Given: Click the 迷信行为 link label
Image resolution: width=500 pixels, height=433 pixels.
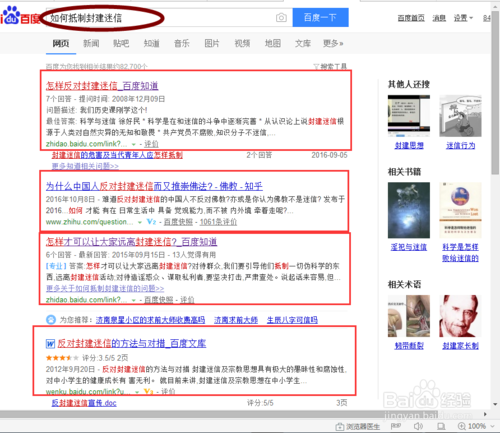Looking at the screenshot, I should pyautogui.click(x=461, y=146).
